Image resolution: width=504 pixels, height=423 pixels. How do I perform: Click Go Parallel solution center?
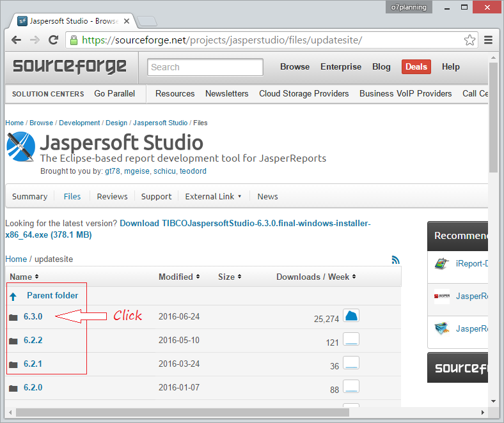pyautogui.click(x=114, y=94)
